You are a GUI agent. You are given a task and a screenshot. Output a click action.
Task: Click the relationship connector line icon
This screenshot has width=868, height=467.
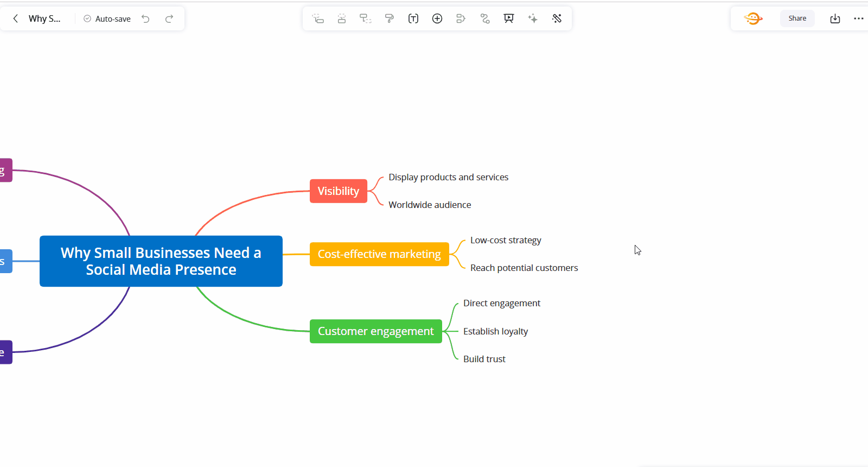click(485, 18)
